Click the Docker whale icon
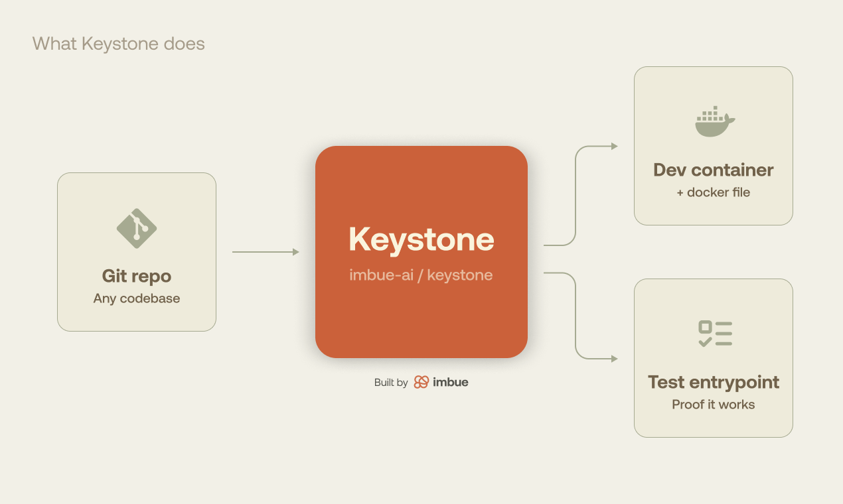Viewport: 843px width, 504px height. (x=714, y=122)
